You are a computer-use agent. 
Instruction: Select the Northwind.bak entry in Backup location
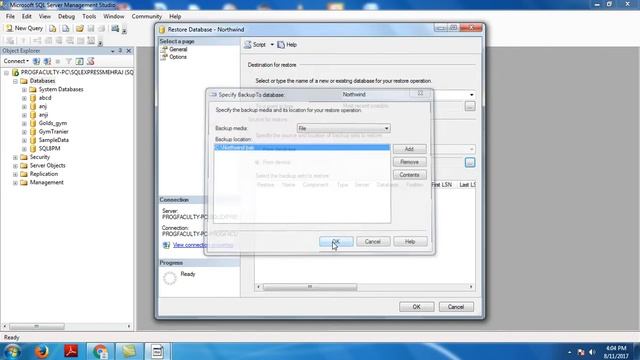click(302, 147)
